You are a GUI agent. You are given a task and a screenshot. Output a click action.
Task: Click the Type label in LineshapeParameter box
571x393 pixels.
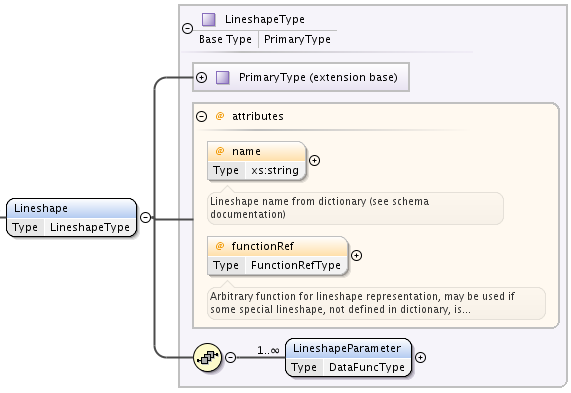304,367
